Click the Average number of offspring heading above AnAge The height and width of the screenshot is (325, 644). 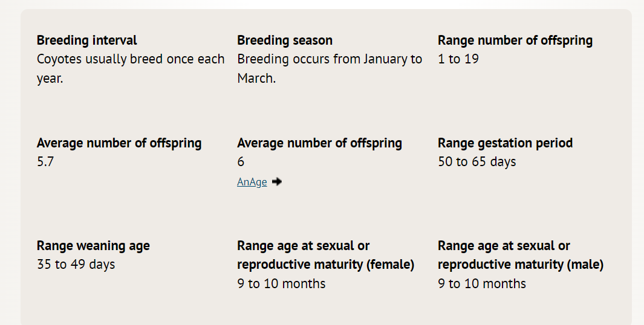[x=319, y=143]
